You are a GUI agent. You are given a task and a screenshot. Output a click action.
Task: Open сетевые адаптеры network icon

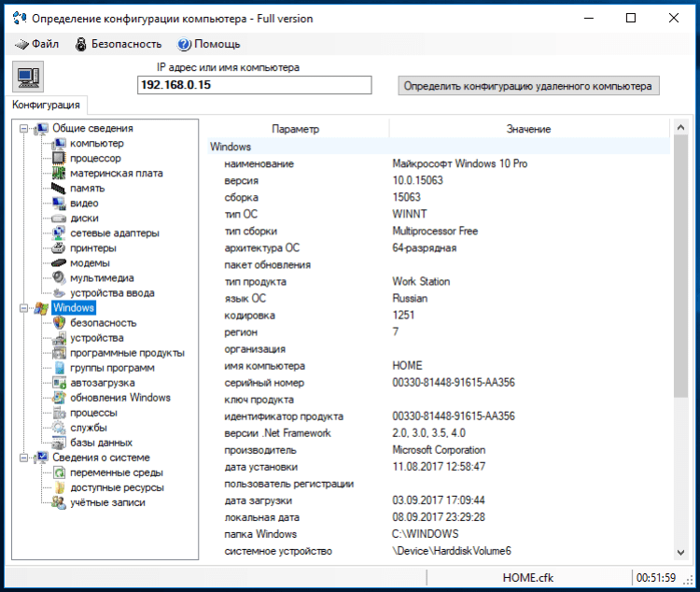pos(59,233)
